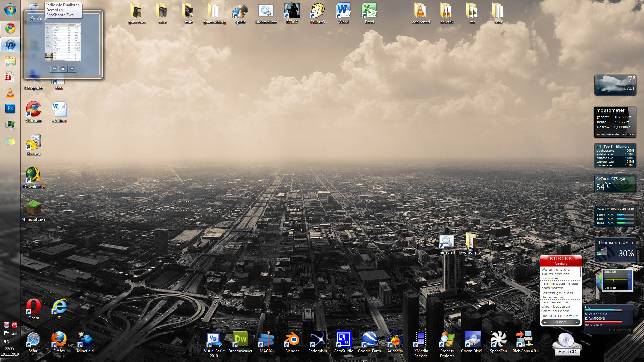Select the Minefield shortcut

pyautogui.click(x=85, y=342)
